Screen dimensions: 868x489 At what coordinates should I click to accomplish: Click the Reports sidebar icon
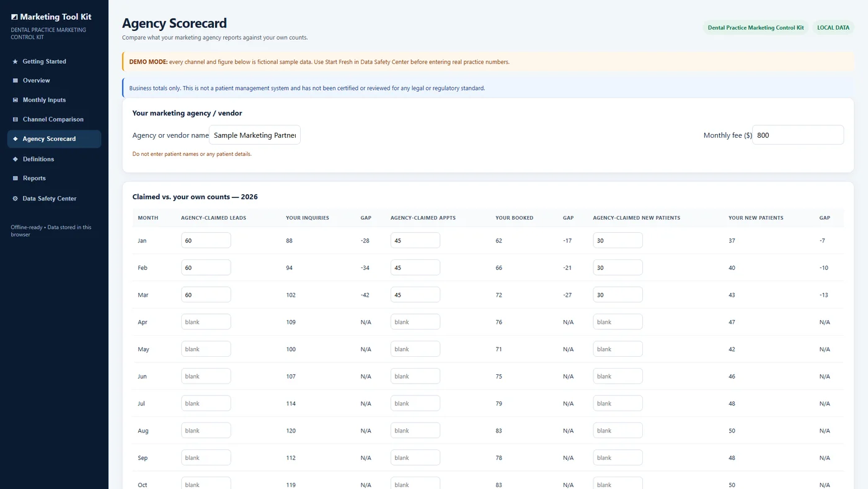(x=15, y=178)
